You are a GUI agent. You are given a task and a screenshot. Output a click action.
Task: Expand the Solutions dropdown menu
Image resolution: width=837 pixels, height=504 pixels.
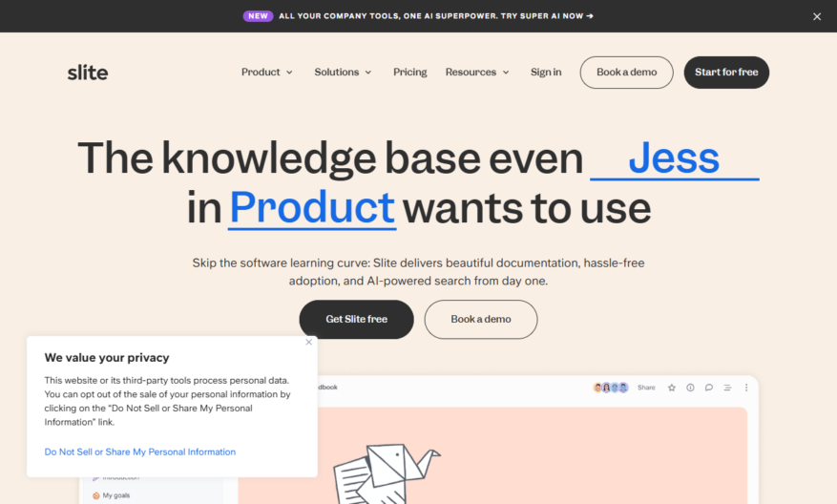(343, 73)
